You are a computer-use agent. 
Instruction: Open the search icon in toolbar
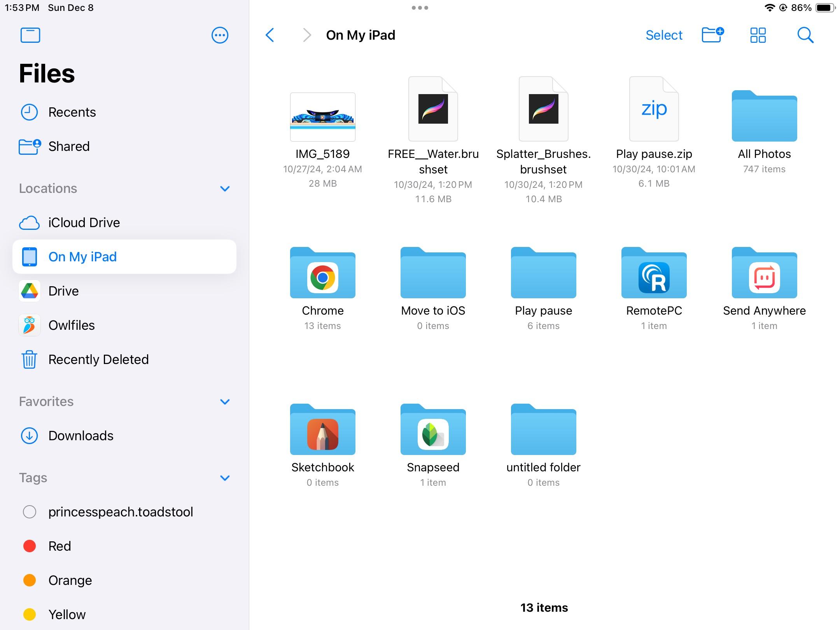805,35
